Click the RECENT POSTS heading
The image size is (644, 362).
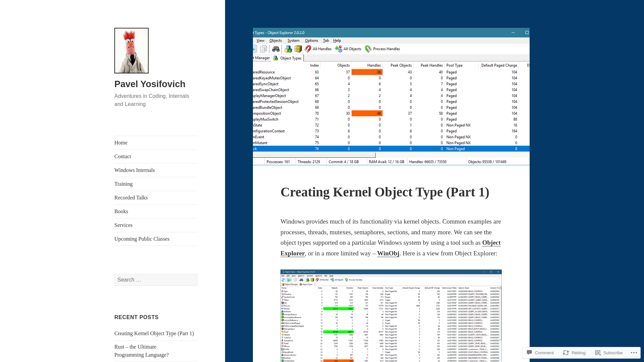pos(137,317)
